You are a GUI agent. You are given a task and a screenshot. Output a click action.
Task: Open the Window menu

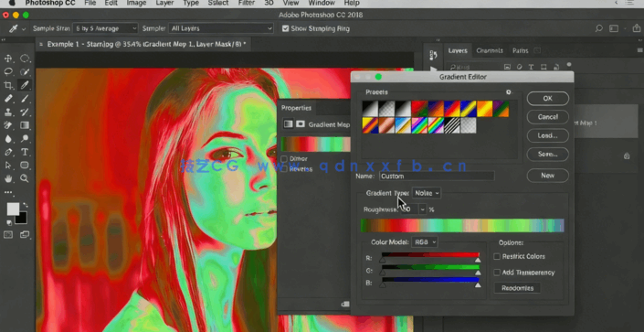coord(322,4)
